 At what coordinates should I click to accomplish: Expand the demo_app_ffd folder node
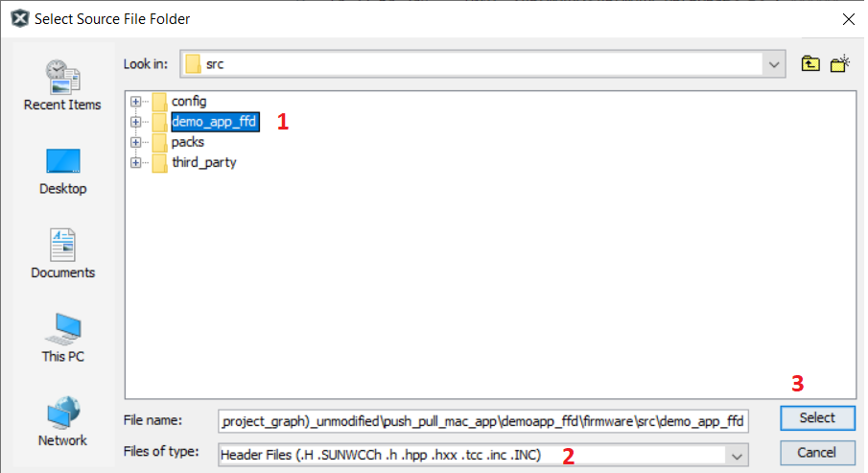[x=135, y=122]
